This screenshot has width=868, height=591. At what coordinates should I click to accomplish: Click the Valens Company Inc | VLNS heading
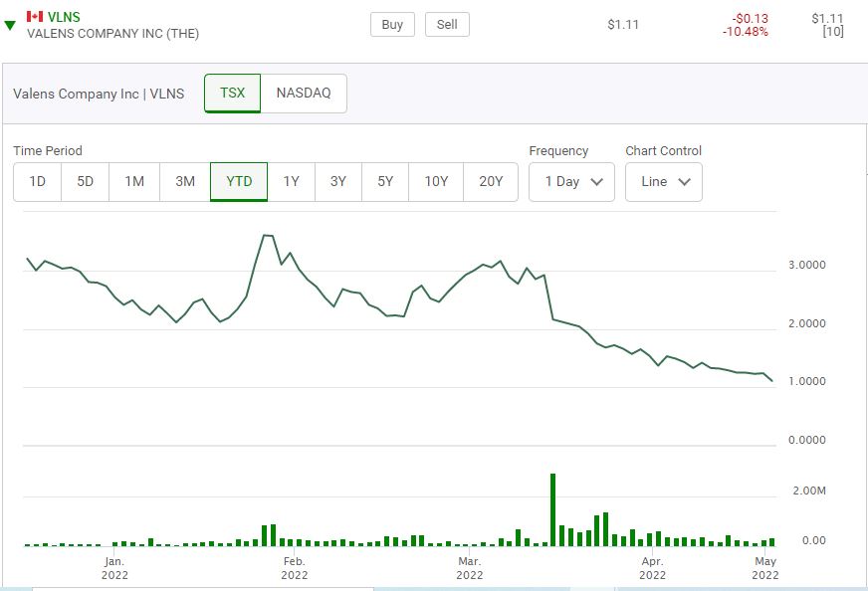coord(99,94)
